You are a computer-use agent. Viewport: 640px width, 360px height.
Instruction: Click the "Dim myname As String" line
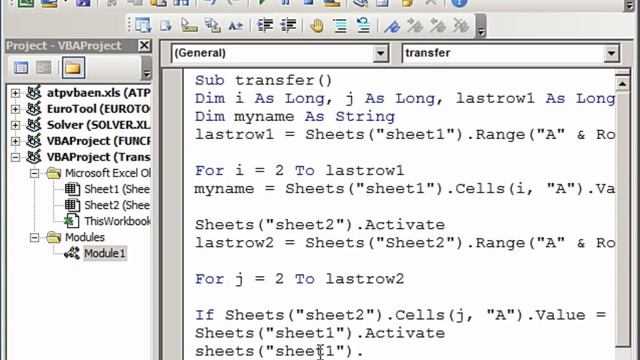tap(295, 117)
